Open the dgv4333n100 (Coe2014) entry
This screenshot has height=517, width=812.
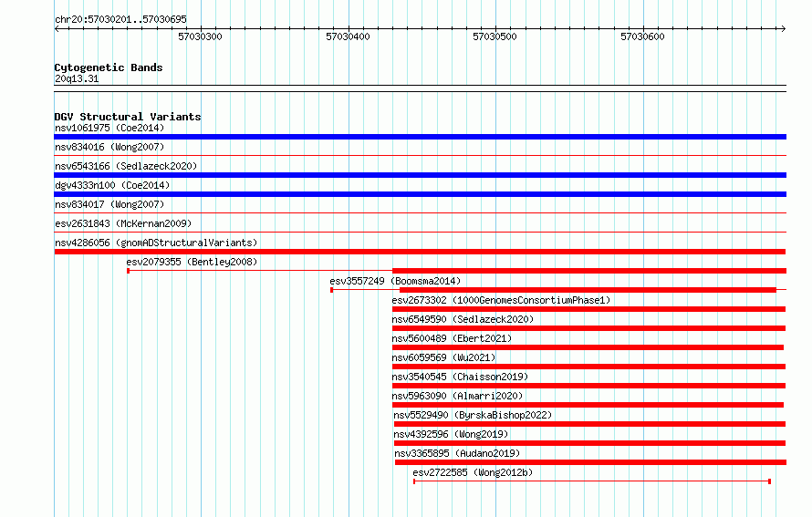coord(112,185)
